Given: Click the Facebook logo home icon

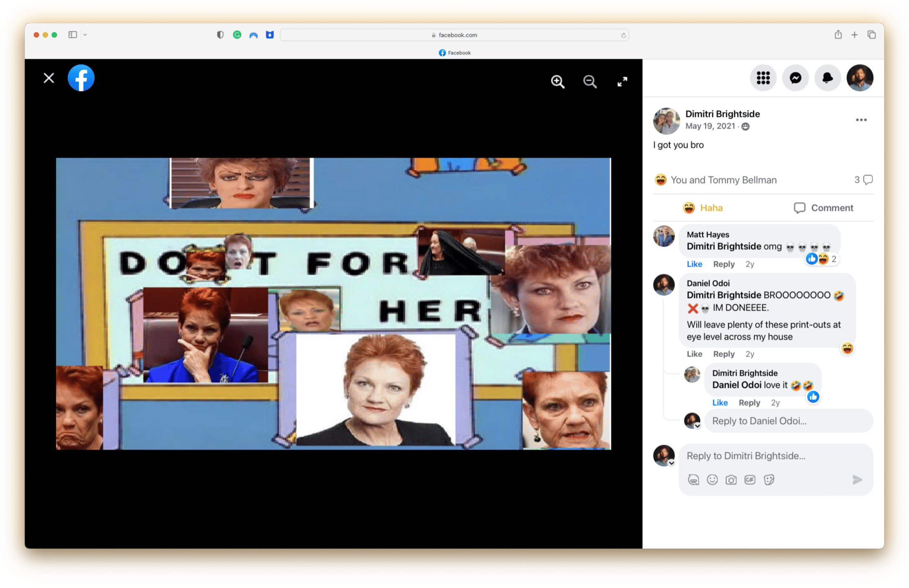Looking at the screenshot, I should tap(81, 78).
